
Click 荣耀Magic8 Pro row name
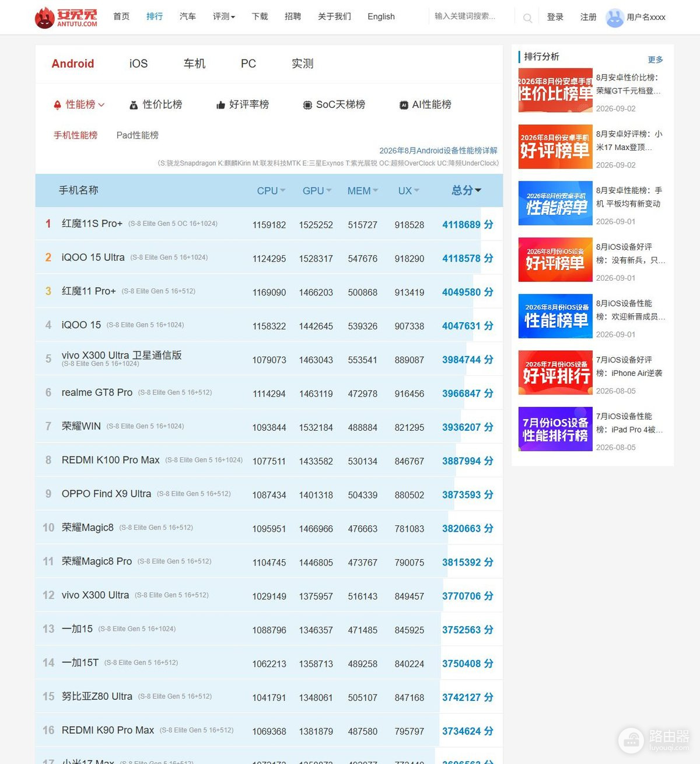point(97,561)
